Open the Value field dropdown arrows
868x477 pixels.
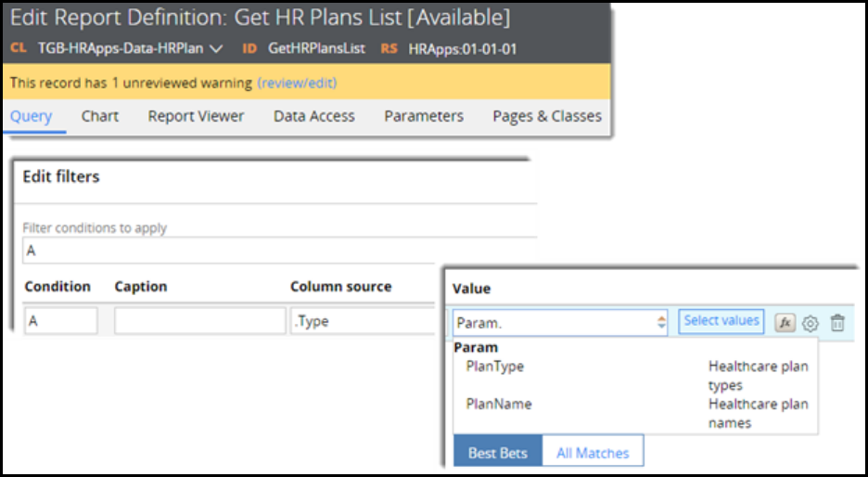(661, 322)
